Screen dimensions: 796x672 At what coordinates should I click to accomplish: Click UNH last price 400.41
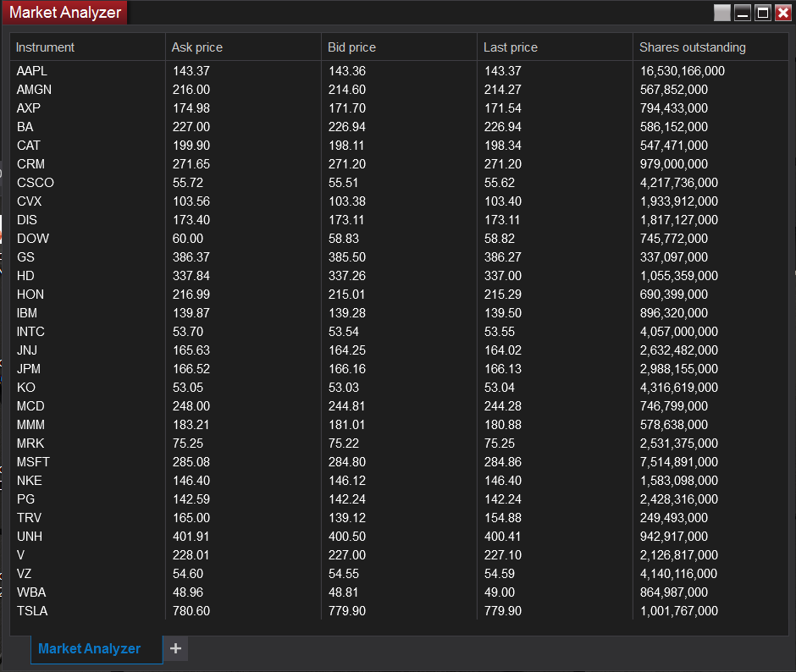(x=503, y=536)
